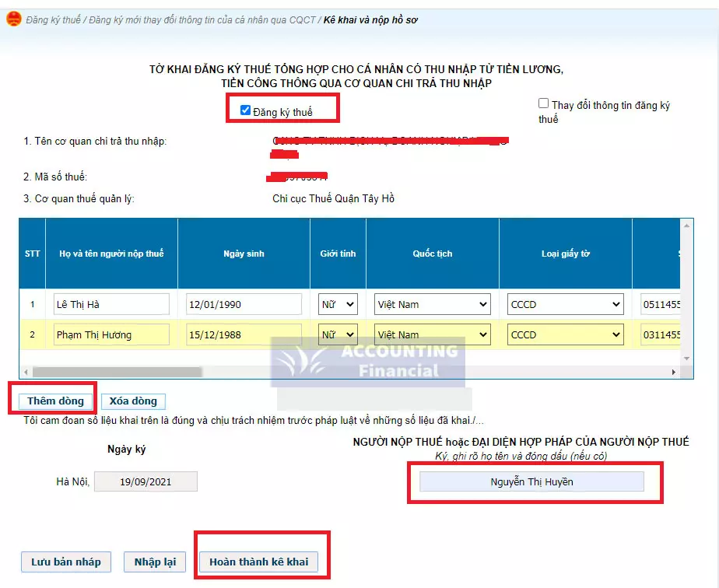Click ID number field in row 1
Image resolution: width=719 pixels, height=588 pixels.
coord(661,304)
